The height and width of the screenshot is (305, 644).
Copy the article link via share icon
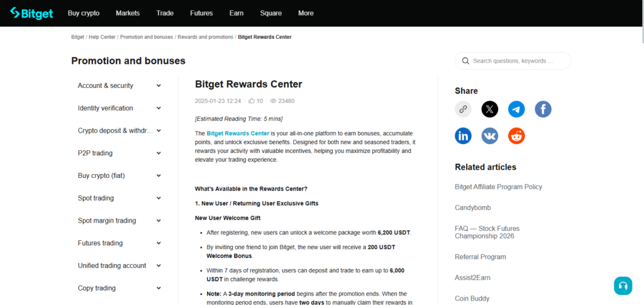click(x=464, y=109)
